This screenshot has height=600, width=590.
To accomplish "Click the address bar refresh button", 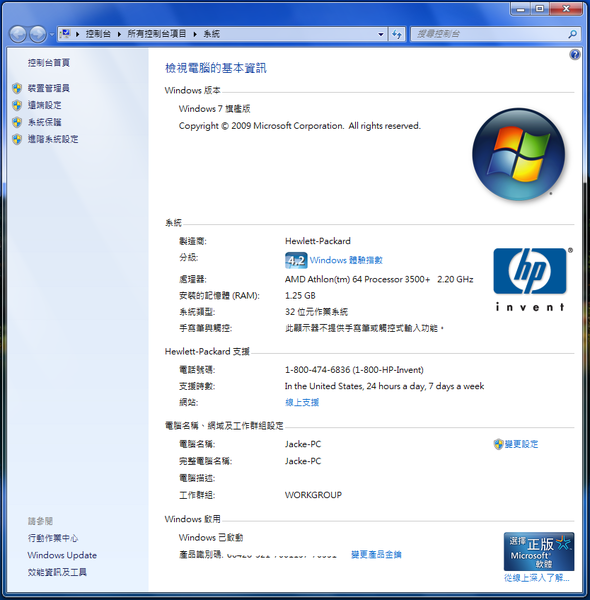I will pyautogui.click(x=397, y=34).
